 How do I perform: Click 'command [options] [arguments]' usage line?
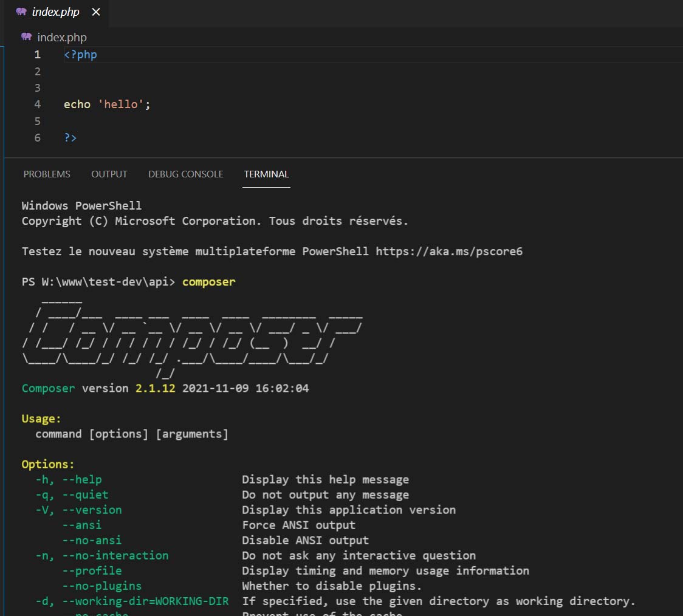tap(132, 434)
